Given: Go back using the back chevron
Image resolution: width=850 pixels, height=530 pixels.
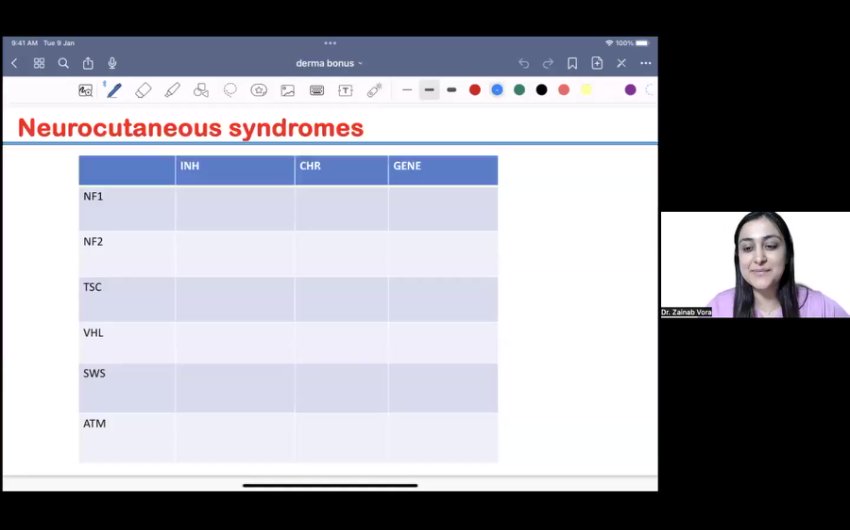Looking at the screenshot, I should [x=14, y=63].
